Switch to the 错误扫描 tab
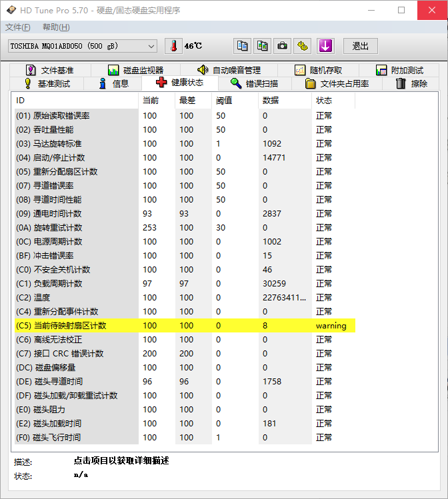Viewport: 448px width, 499px height. click(255, 84)
